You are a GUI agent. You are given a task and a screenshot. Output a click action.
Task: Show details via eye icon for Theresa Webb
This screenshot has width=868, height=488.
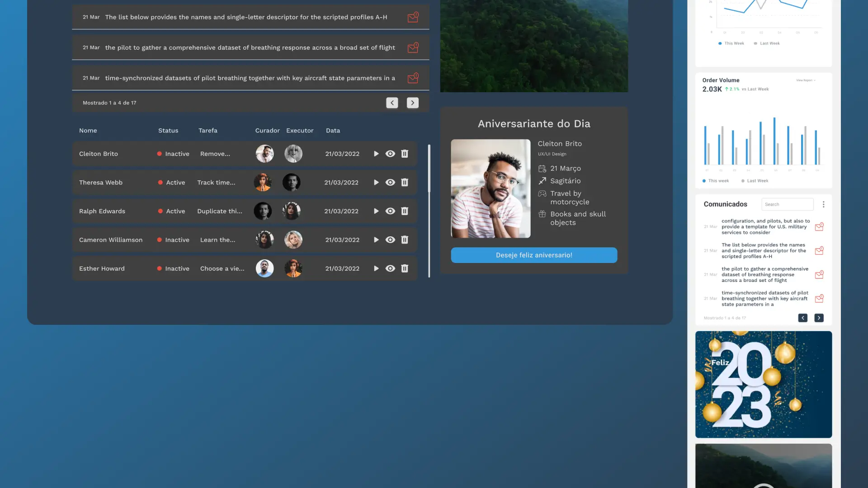pyautogui.click(x=390, y=183)
